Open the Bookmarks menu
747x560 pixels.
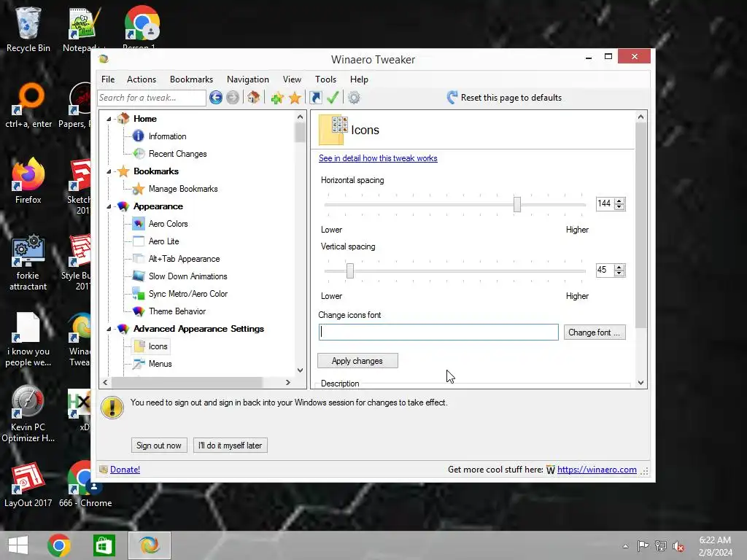pyautogui.click(x=192, y=79)
